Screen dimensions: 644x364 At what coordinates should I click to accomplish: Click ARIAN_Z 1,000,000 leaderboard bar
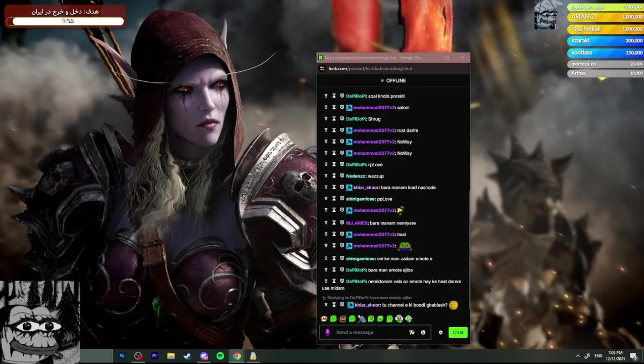(606, 17)
